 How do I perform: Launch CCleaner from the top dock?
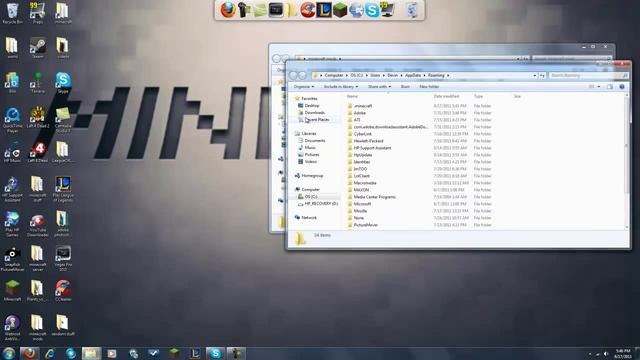pyautogui.click(x=308, y=10)
